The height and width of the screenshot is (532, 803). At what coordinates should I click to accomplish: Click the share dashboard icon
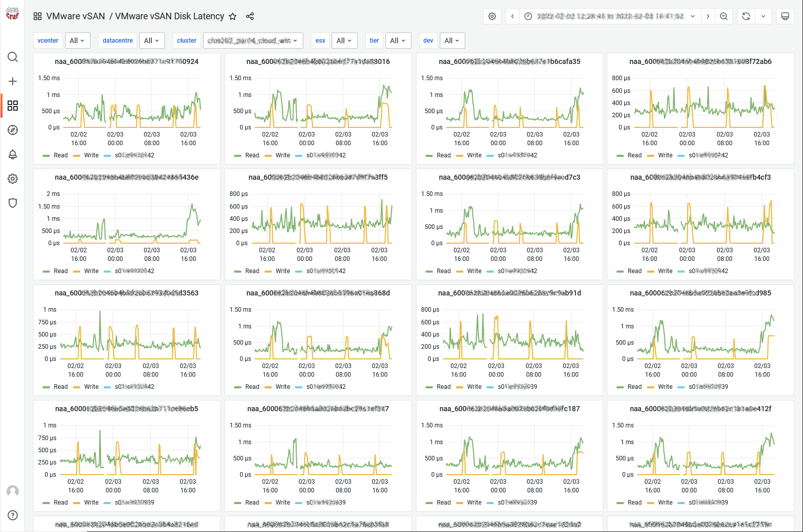tap(250, 16)
